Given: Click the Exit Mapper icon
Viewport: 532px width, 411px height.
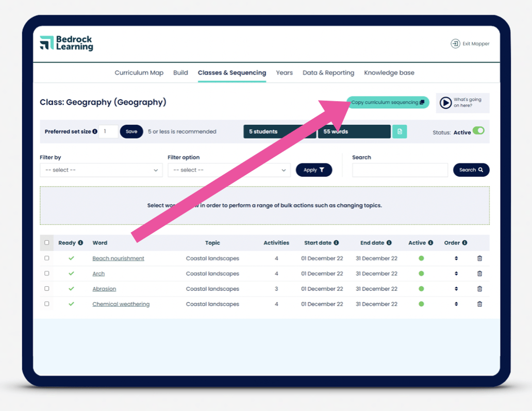Looking at the screenshot, I should (x=456, y=44).
